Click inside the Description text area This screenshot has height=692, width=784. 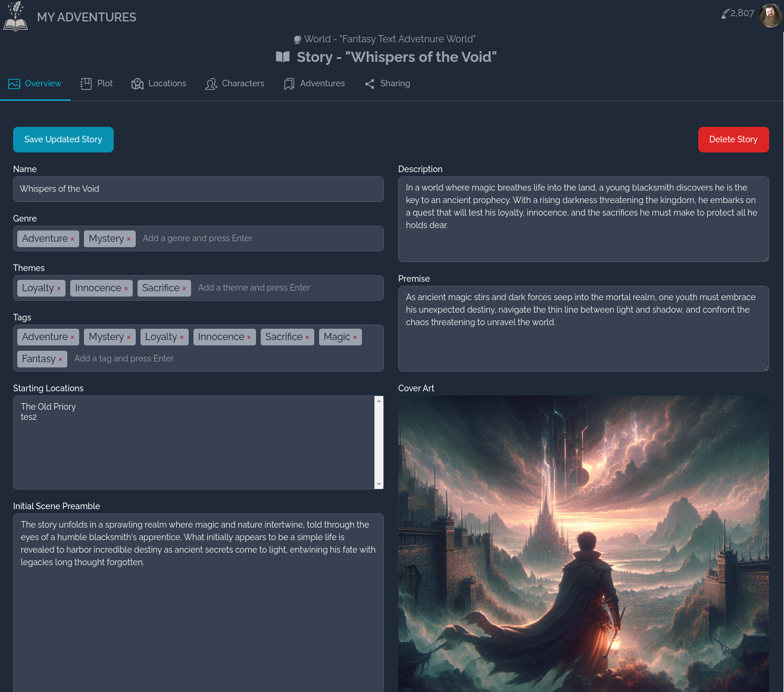pyautogui.click(x=583, y=219)
